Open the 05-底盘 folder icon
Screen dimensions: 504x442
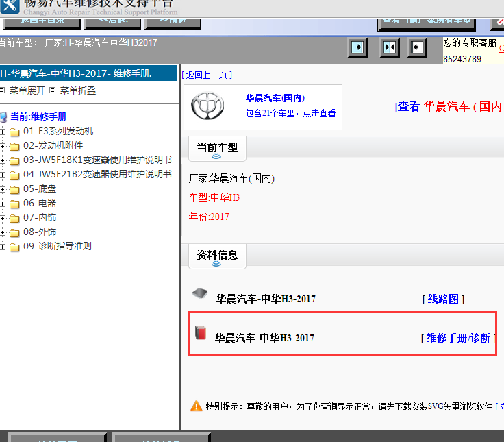(14, 189)
